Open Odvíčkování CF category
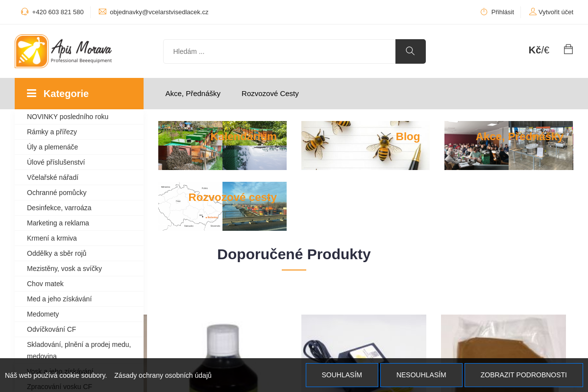Viewport: 588px width, 392px height. [51, 329]
